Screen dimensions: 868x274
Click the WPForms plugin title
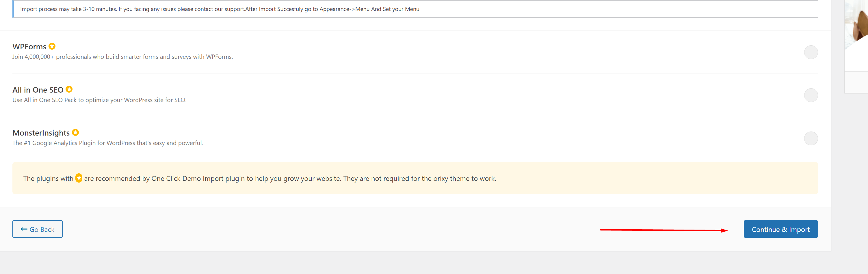pos(29,47)
